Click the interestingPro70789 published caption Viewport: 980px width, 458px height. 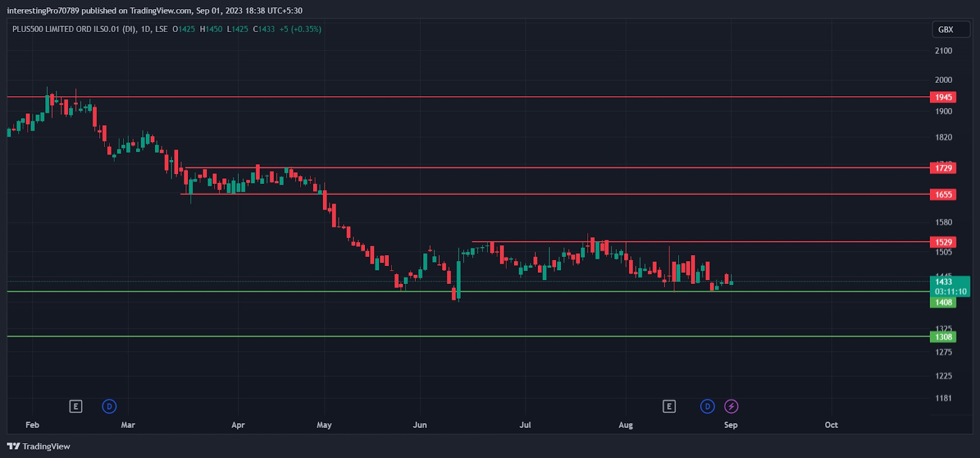[x=154, y=10]
